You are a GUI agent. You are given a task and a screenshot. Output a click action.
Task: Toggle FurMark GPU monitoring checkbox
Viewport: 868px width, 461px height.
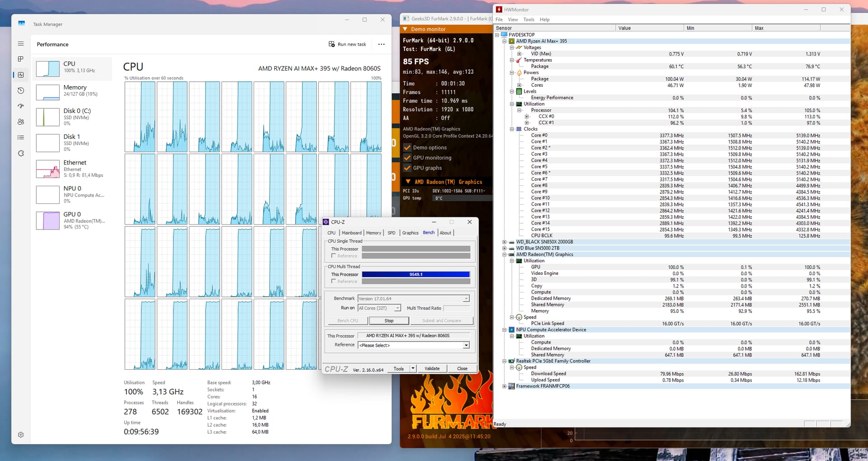click(407, 158)
